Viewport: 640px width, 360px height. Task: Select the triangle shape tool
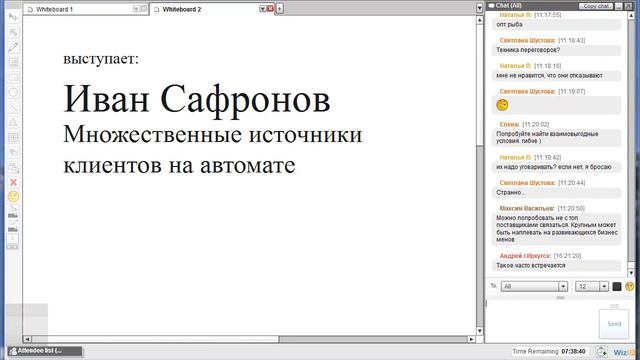(x=13, y=122)
